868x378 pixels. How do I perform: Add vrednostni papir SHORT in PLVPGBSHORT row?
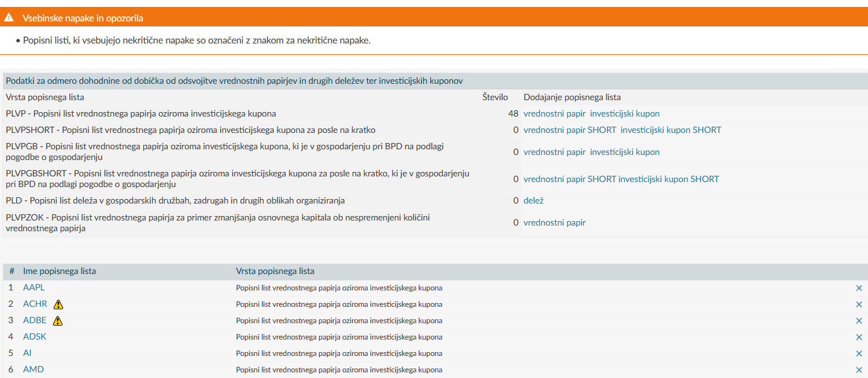(570, 179)
